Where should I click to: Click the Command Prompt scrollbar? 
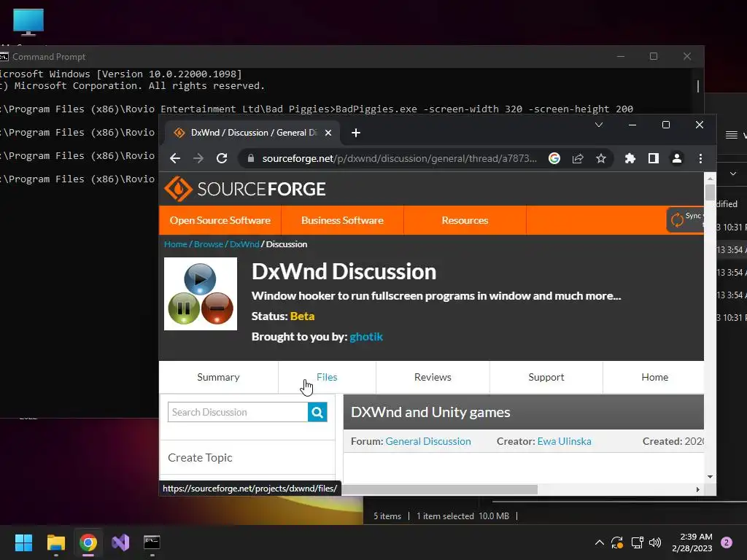click(x=698, y=86)
